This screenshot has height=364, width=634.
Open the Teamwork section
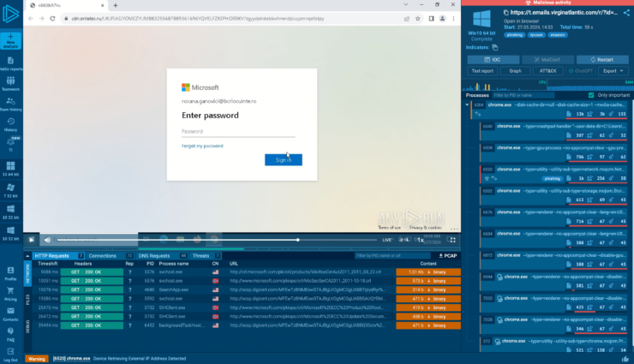[10, 84]
